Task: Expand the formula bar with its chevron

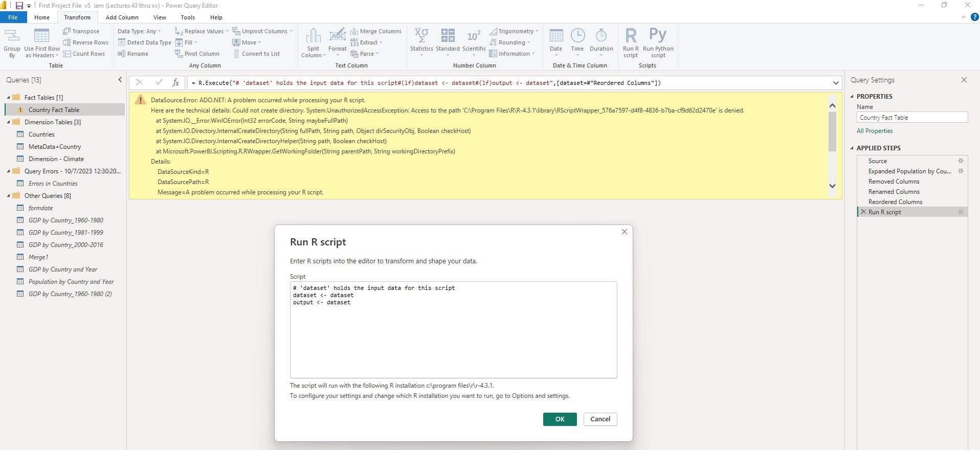Action: click(x=835, y=83)
